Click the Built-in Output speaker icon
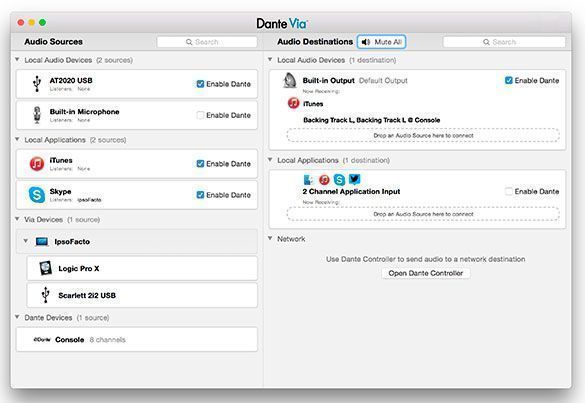The image size is (585, 403). pyautogui.click(x=290, y=81)
